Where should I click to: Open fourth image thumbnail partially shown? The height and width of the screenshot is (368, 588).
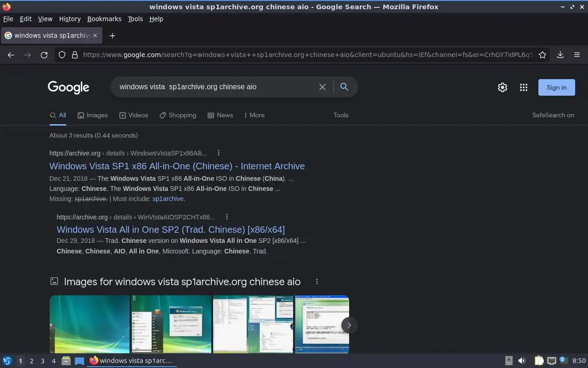(322, 324)
